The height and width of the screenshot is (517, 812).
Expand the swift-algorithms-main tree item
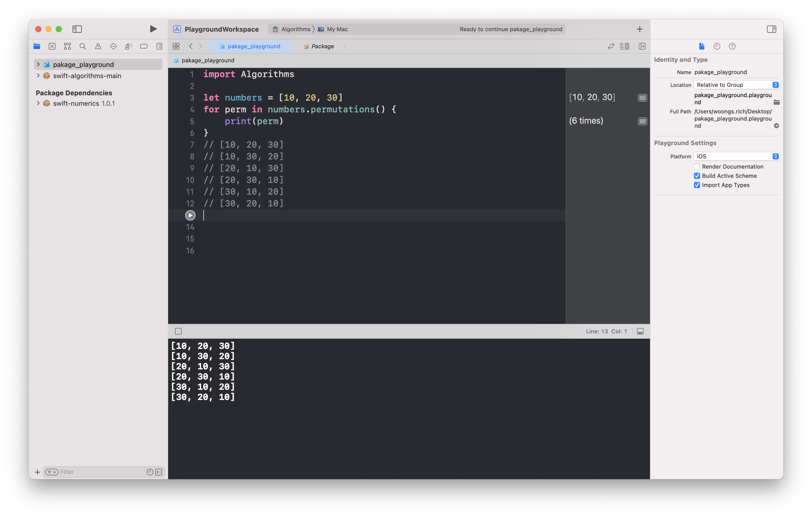38,76
